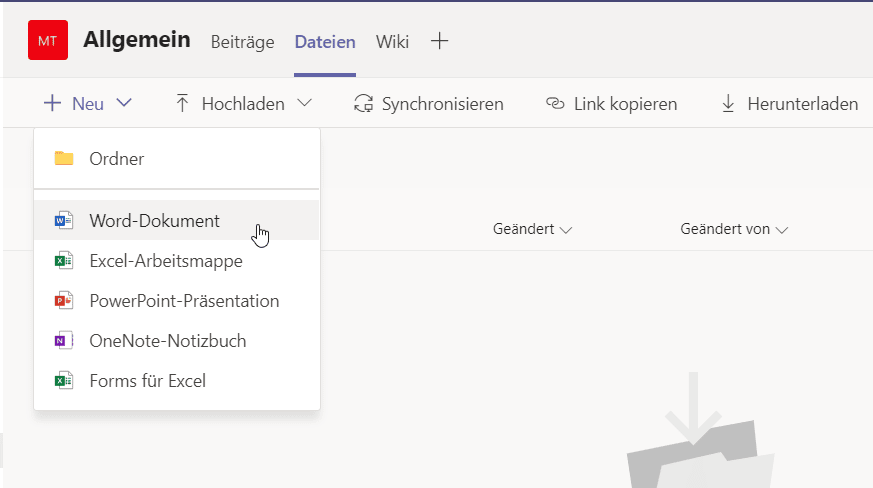Open the Geändert column chevron

566,230
